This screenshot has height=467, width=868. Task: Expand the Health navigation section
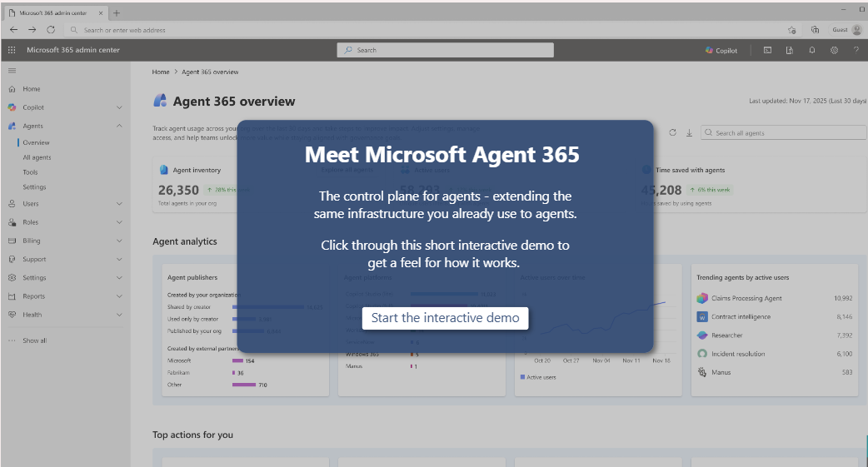[119, 315]
